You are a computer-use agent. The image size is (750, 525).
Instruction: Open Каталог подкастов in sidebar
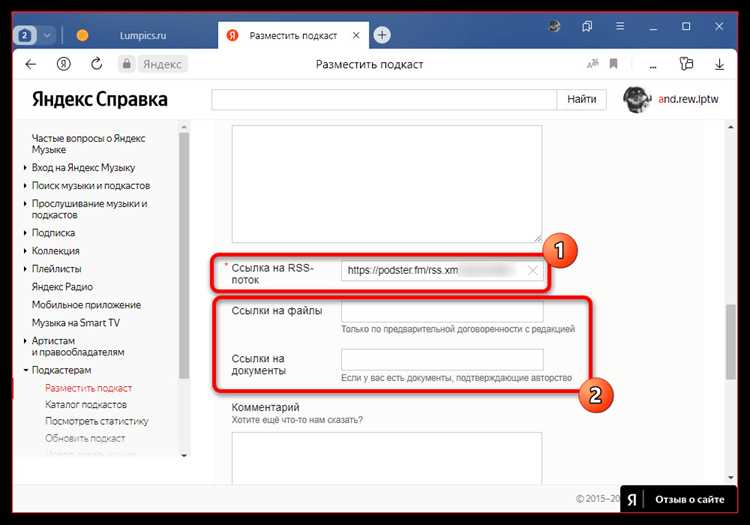(86, 405)
